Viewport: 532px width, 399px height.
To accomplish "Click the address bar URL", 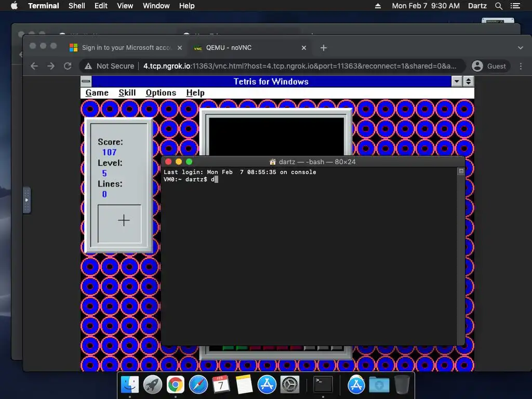I will point(300,66).
